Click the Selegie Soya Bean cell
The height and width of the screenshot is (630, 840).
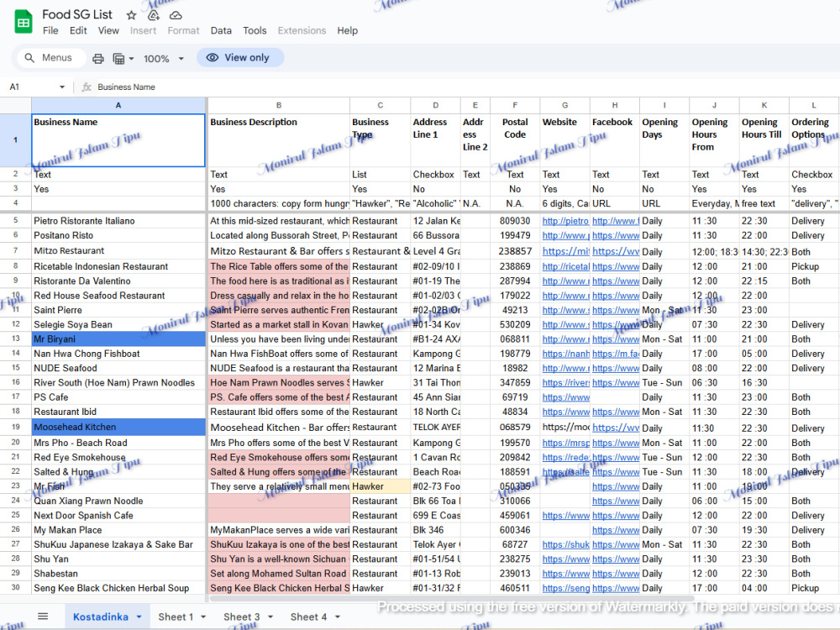118,324
